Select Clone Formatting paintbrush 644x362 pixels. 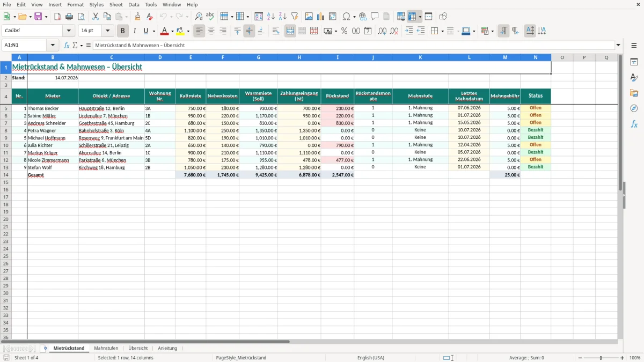137,17
